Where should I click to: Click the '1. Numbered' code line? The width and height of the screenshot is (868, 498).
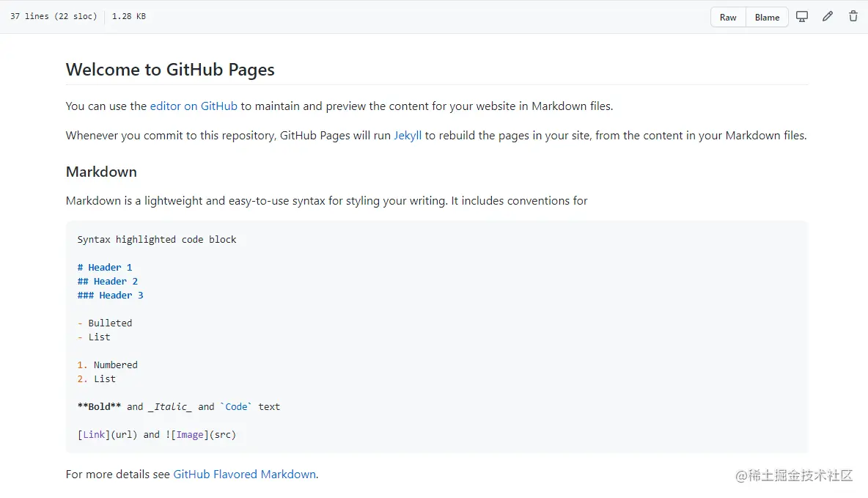pyautogui.click(x=107, y=365)
